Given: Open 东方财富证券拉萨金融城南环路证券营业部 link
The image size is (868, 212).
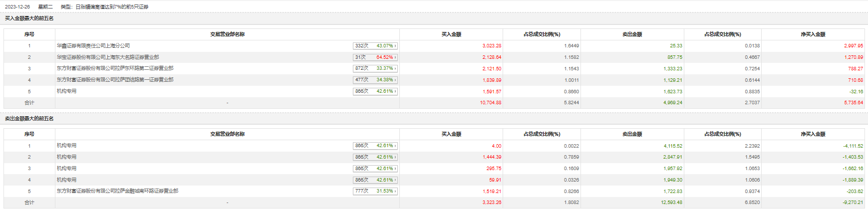Looking at the screenshot, I should 117,191.
